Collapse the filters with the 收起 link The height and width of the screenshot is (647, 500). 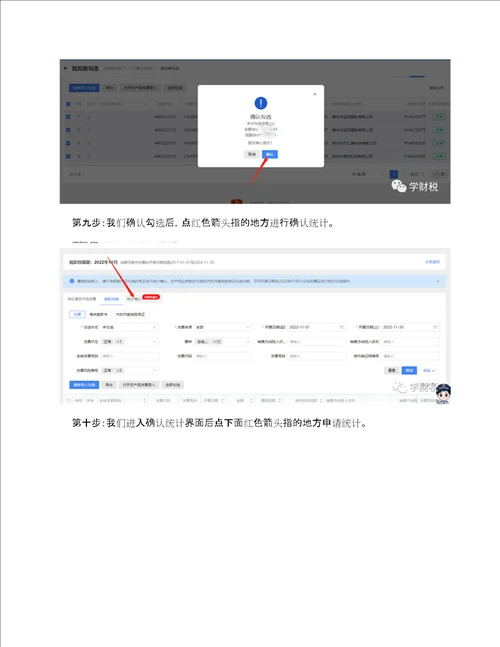pyautogui.click(x=429, y=370)
